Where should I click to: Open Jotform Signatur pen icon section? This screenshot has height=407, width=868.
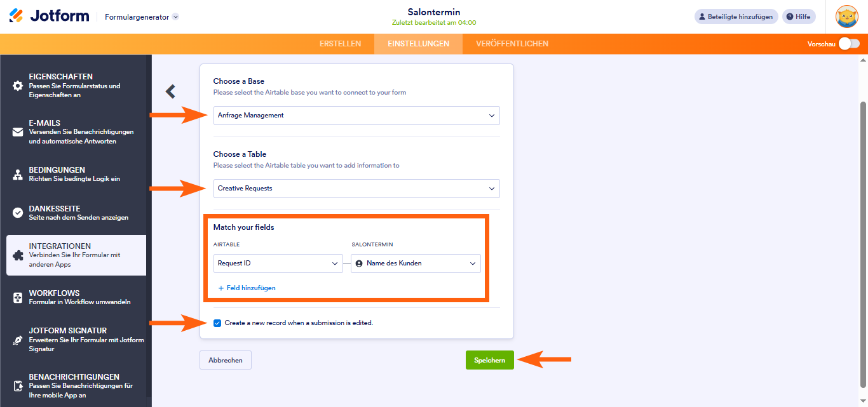(x=18, y=340)
